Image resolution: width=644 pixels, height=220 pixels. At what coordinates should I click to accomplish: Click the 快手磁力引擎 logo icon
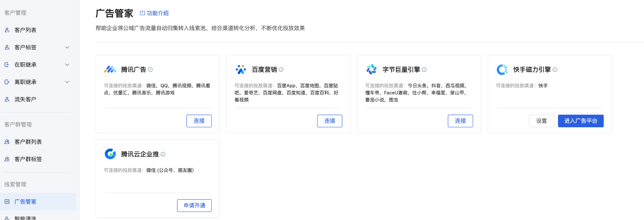pos(502,70)
